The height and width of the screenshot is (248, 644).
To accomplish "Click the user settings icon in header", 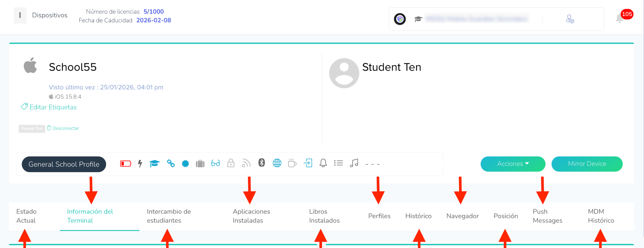I will point(570,19).
